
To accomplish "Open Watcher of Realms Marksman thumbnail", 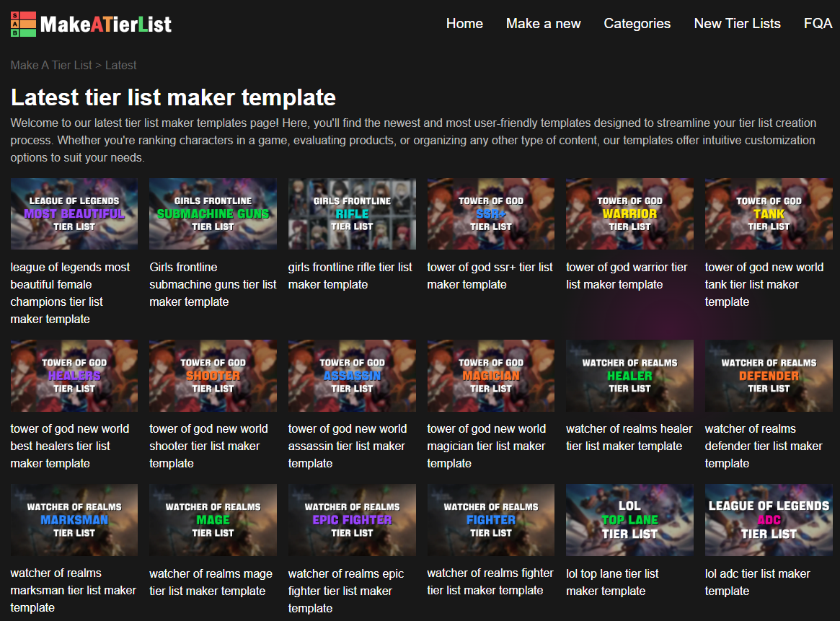I will pos(74,520).
